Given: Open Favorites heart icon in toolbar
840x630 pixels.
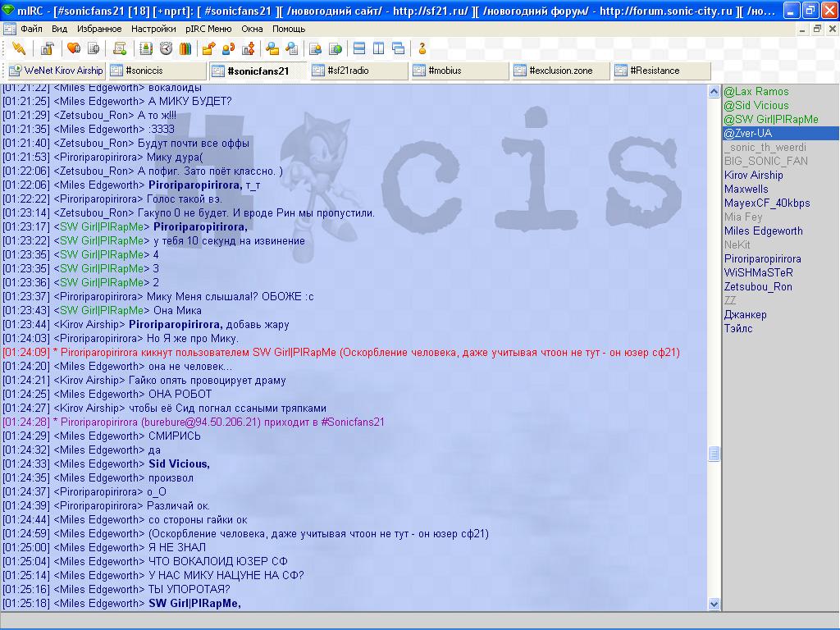Looking at the screenshot, I should [x=73, y=48].
